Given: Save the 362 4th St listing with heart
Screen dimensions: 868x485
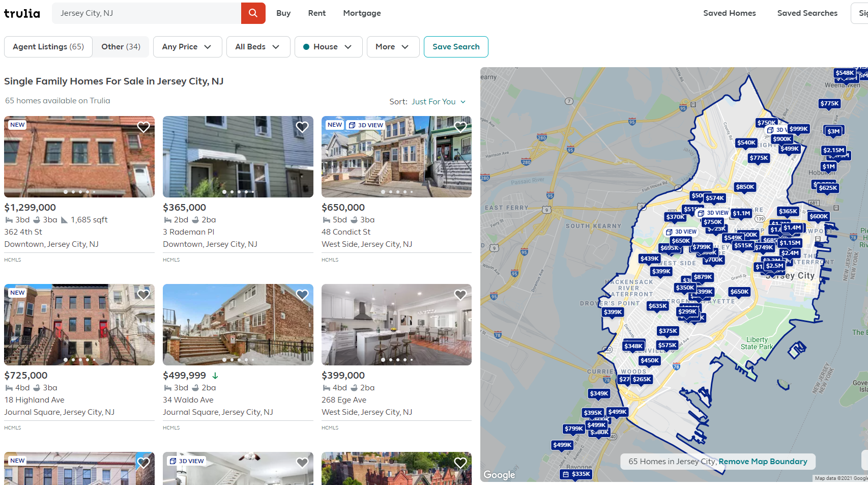Looking at the screenshot, I should [x=143, y=127].
